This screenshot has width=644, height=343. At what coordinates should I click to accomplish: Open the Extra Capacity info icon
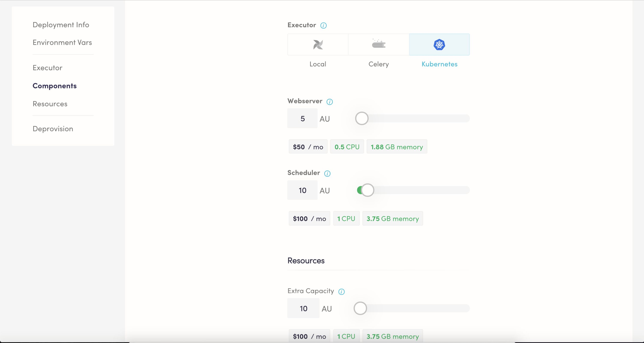[x=341, y=292]
